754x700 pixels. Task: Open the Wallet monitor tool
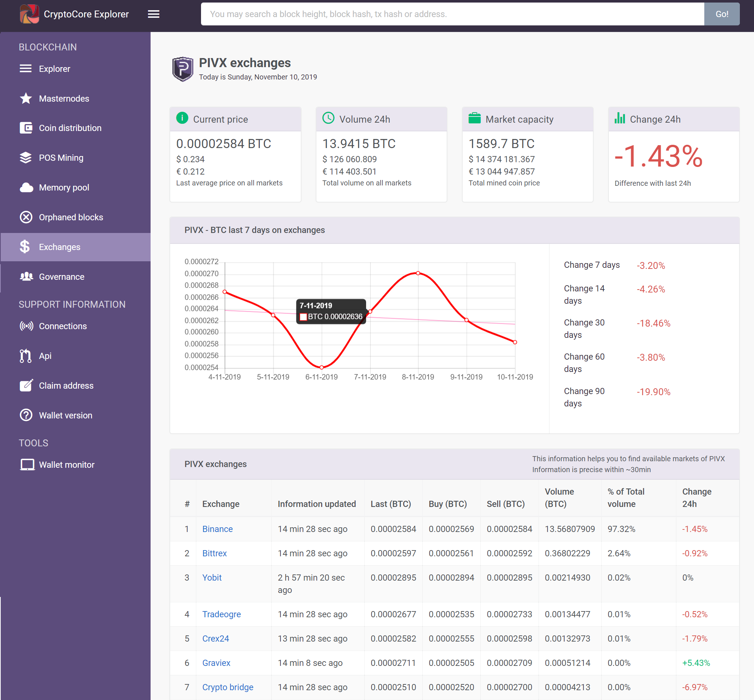click(x=75, y=464)
